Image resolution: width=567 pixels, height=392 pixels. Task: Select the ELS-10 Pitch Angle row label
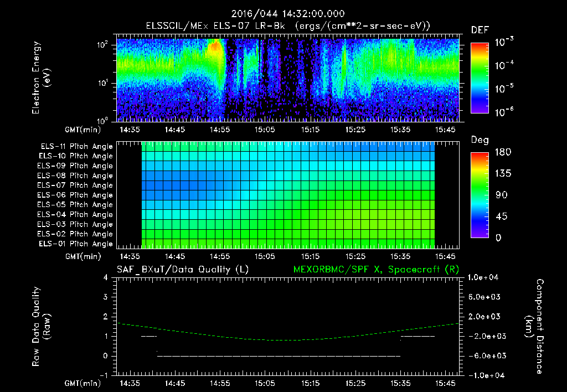coord(76,156)
